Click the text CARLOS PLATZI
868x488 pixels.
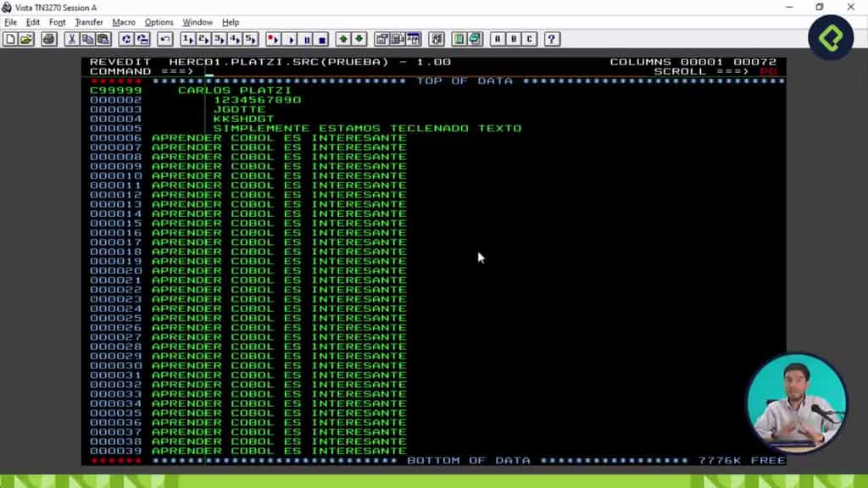[235, 90]
